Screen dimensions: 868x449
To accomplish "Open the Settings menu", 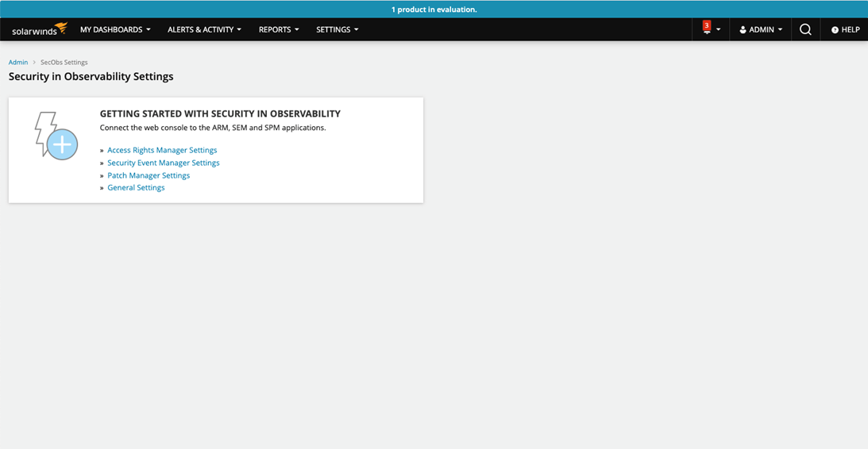I will tap(338, 29).
